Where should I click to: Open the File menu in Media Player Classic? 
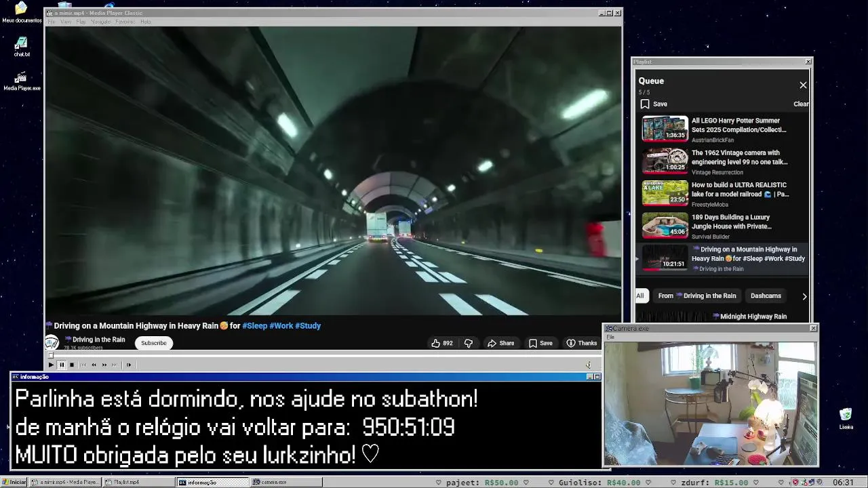tap(52, 22)
